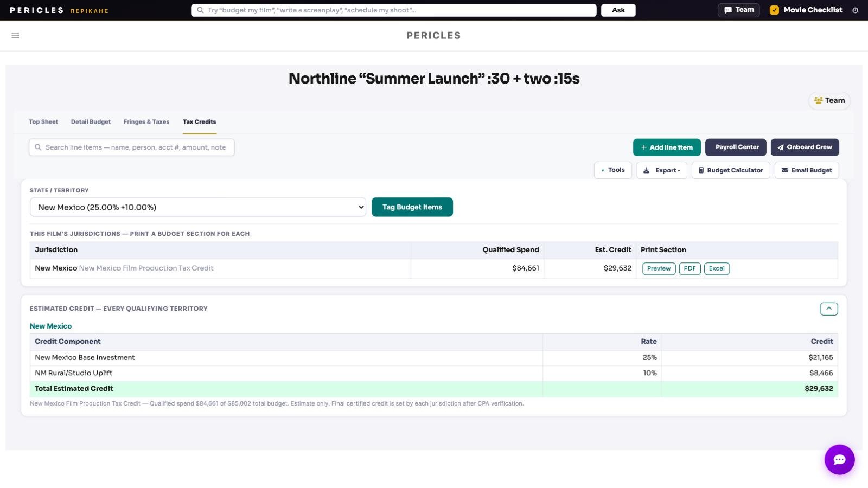Viewport: 868px width, 488px height.
Task: Open the Team button under the title
Action: (829, 101)
